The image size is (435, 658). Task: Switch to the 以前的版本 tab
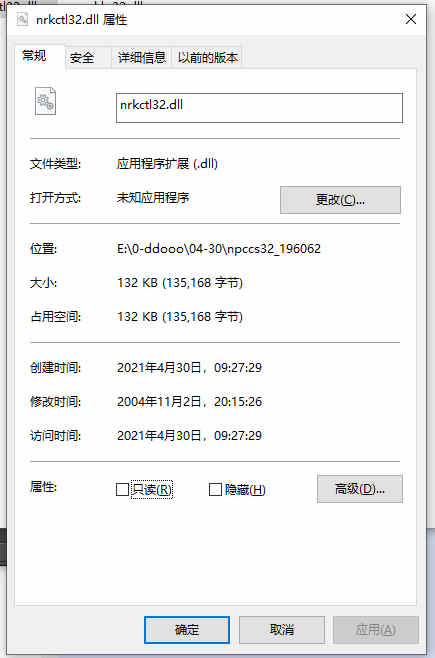click(208, 57)
